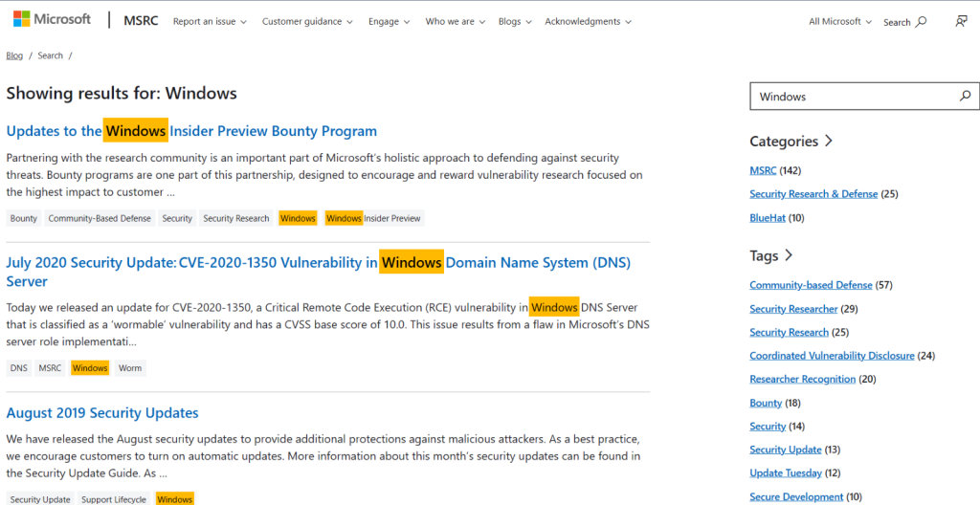Viewport: 980px width, 505px height.
Task: Filter by Coordinated Vulnerability Disclosure tag
Action: click(x=832, y=356)
